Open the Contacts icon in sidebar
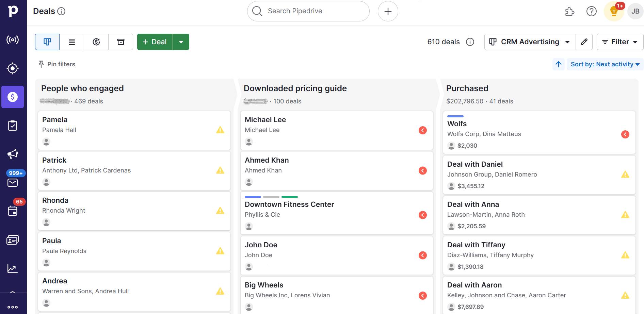The image size is (644, 314). (x=13, y=240)
